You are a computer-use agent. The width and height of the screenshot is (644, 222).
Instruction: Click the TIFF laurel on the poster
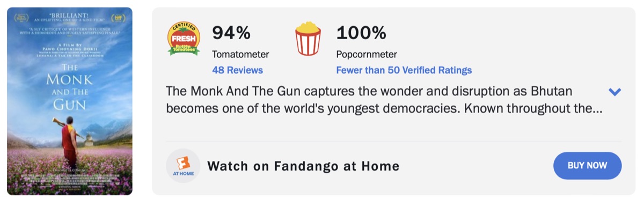(119, 18)
